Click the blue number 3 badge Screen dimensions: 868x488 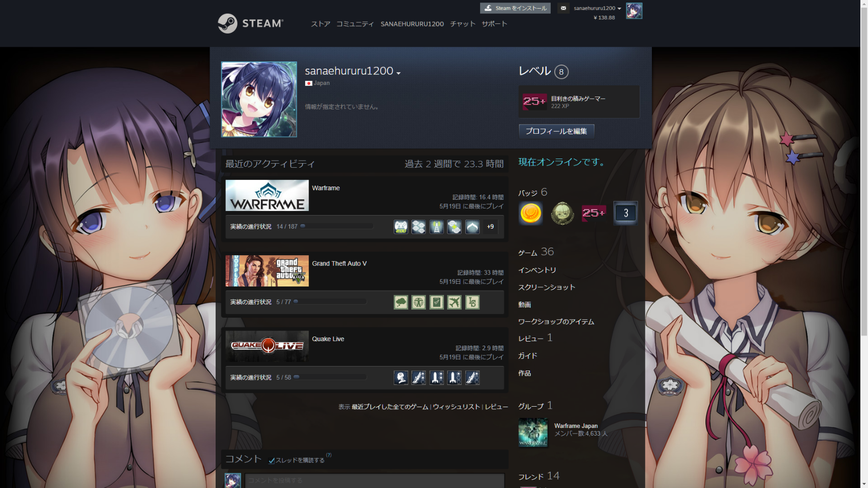coord(625,213)
